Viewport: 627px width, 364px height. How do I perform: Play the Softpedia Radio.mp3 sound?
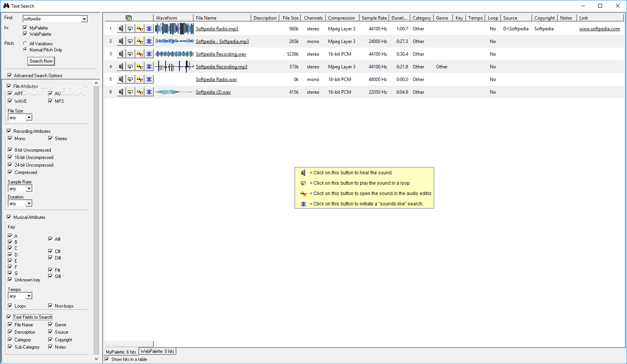tap(121, 28)
